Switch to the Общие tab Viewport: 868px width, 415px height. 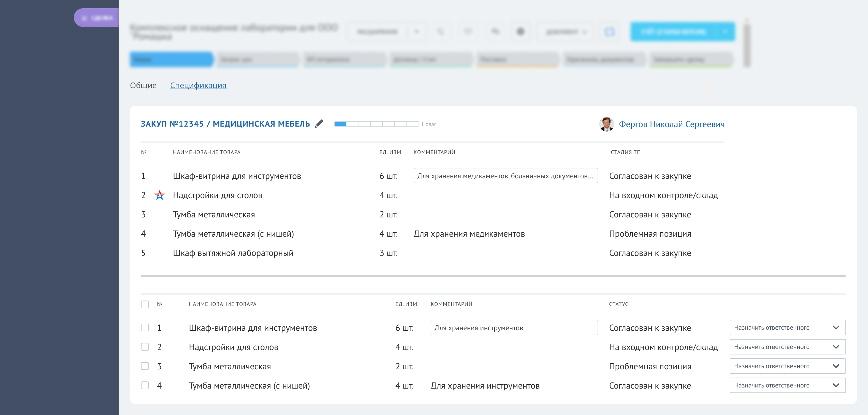[143, 85]
